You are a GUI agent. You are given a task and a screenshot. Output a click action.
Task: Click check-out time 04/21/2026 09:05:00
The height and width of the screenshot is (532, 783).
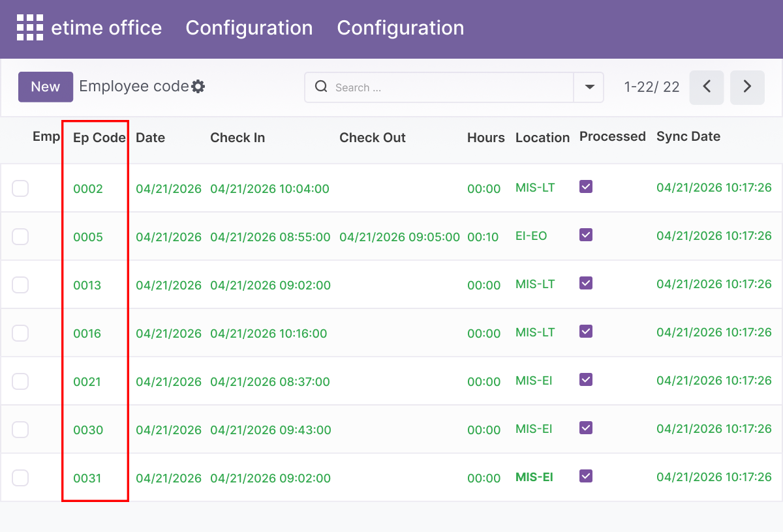(399, 237)
